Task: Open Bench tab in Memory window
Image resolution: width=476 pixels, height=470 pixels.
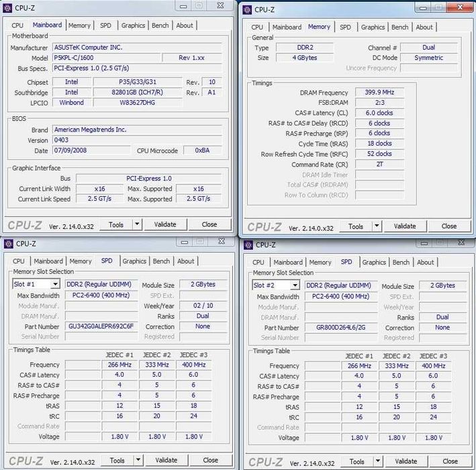Action: point(400,28)
